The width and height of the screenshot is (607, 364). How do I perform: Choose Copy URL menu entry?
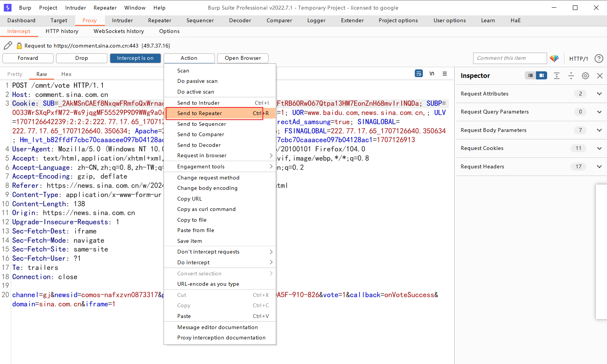coord(220,199)
